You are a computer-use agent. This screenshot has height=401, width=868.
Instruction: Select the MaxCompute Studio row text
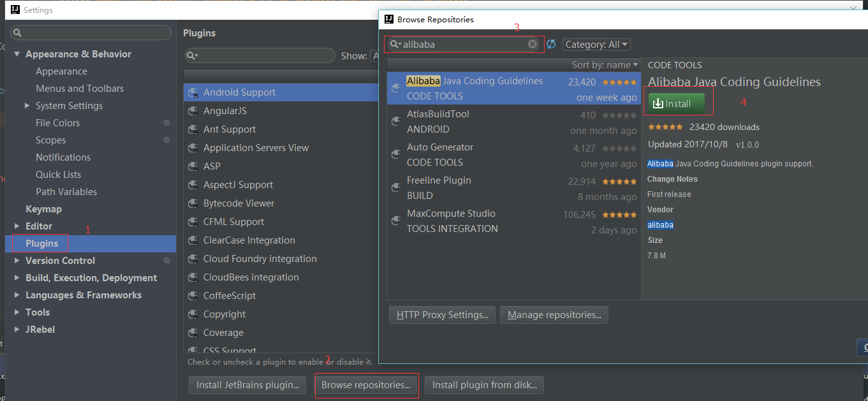tap(451, 214)
